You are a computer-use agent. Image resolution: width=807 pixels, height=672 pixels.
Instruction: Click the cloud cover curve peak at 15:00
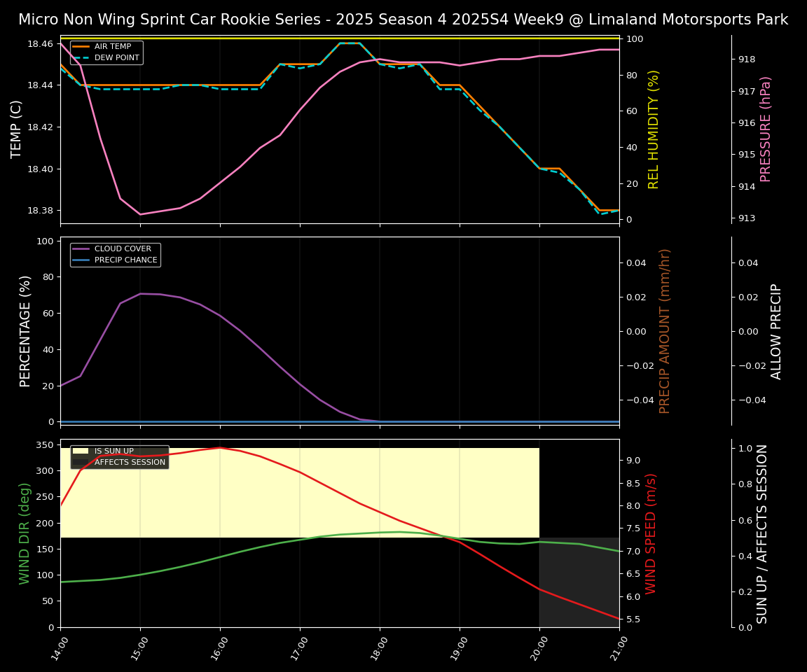(x=140, y=294)
